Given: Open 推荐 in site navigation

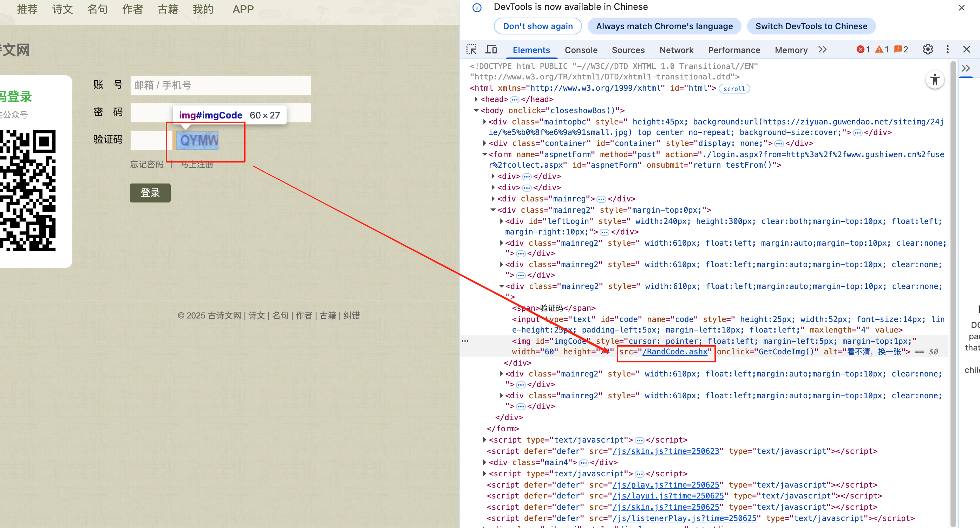Looking at the screenshot, I should (x=27, y=9).
